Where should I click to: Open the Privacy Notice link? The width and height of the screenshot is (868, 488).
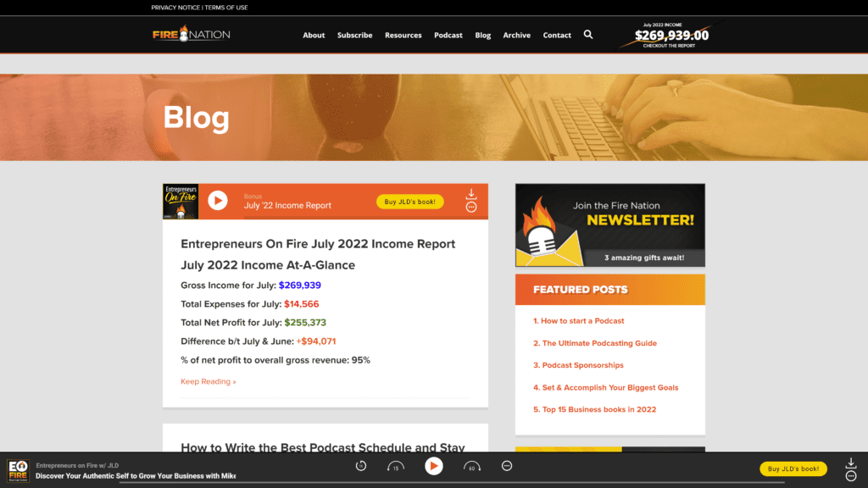pyautogui.click(x=175, y=7)
